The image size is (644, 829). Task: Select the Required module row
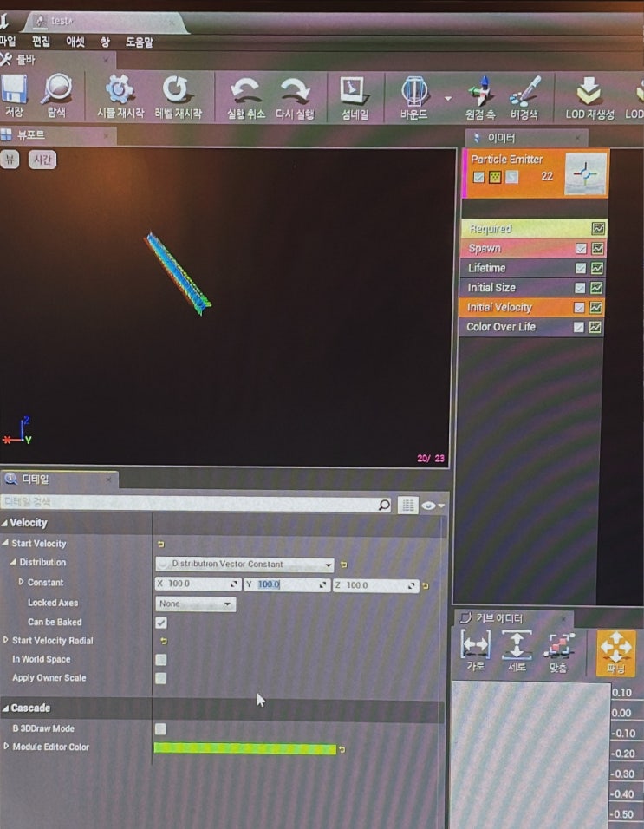click(534, 228)
